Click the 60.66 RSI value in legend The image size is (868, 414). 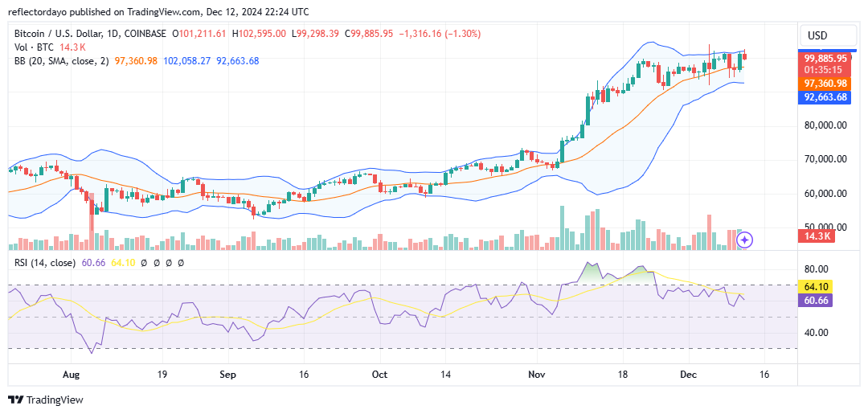pos(92,263)
